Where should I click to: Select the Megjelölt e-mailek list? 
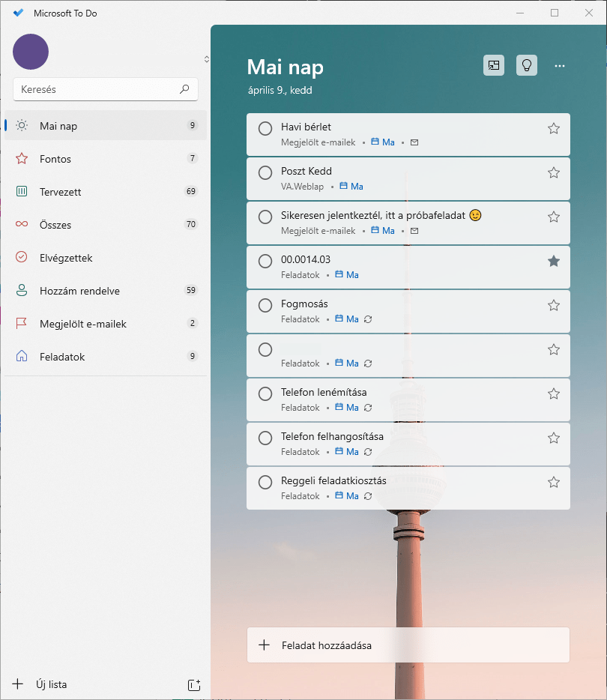coord(82,324)
